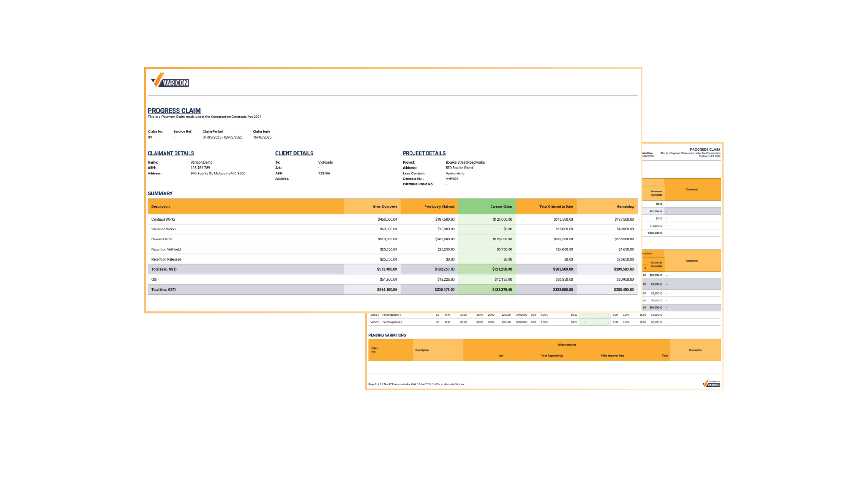The height and width of the screenshot is (488, 868).
Task: Click the claim period 01/05/2025 - 08/05/2025
Action: point(222,137)
